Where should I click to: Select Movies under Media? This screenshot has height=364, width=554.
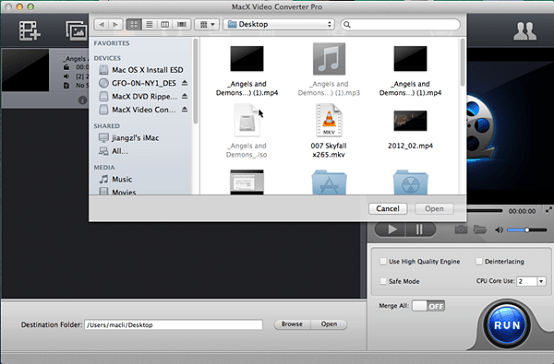point(118,192)
